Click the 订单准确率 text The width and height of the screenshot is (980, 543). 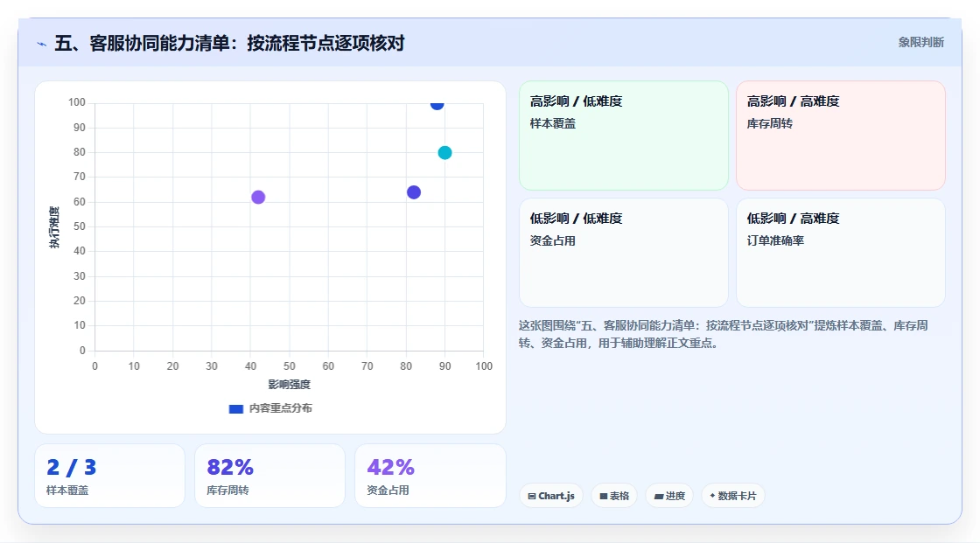tap(775, 240)
